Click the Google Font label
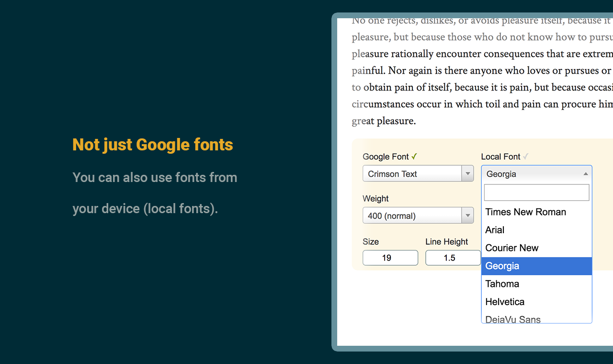The height and width of the screenshot is (364, 613). click(386, 157)
